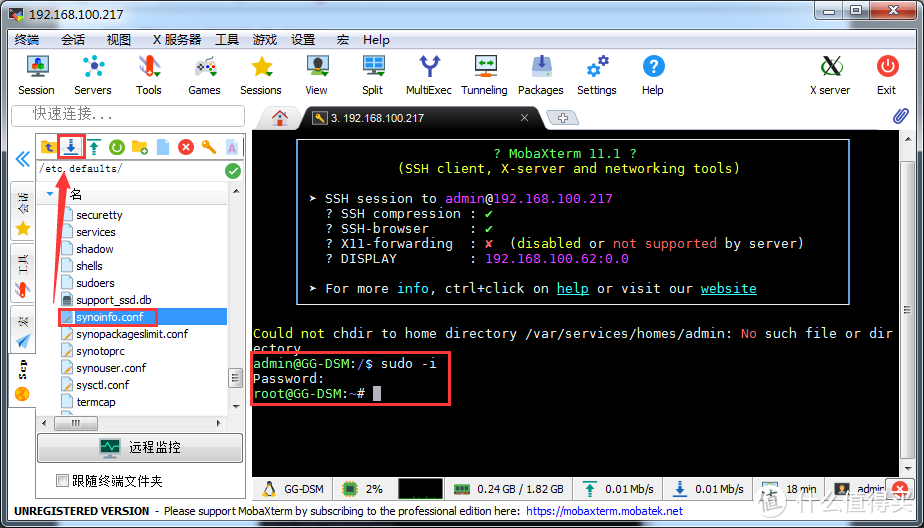Delete selected files red X icon
The height and width of the screenshot is (528, 924).
click(186, 147)
